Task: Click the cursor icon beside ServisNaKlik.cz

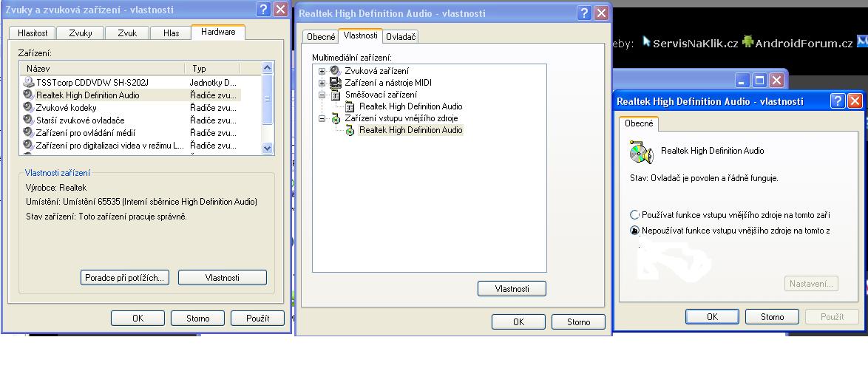Action: (x=646, y=42)
